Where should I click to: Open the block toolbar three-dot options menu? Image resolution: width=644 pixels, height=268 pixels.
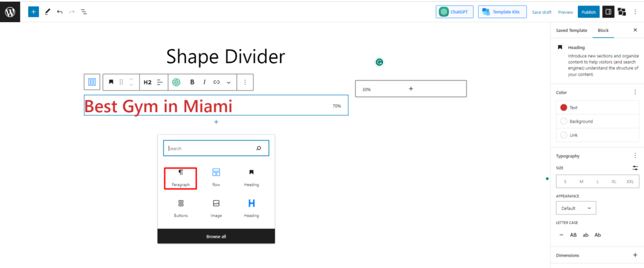pos(245,82)
